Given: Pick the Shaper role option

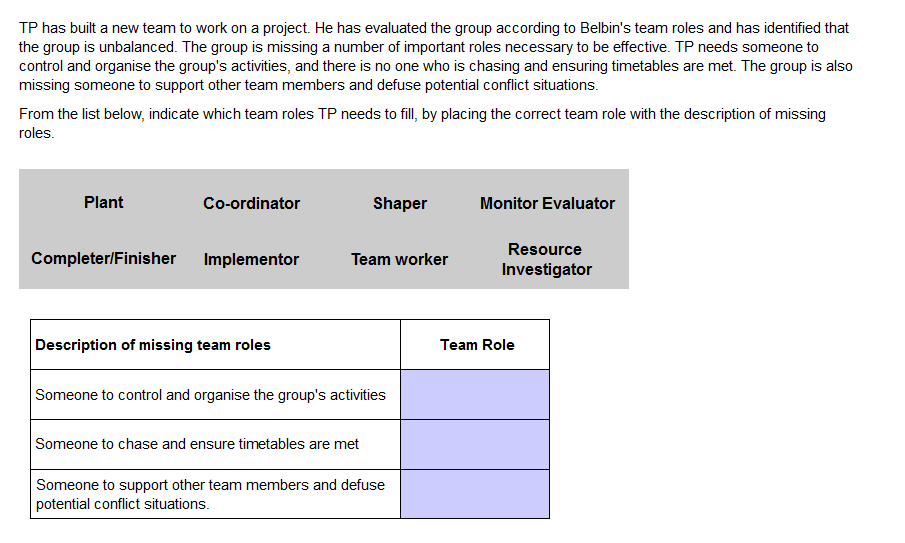Looking at the screenshot, I should [400, 203].
